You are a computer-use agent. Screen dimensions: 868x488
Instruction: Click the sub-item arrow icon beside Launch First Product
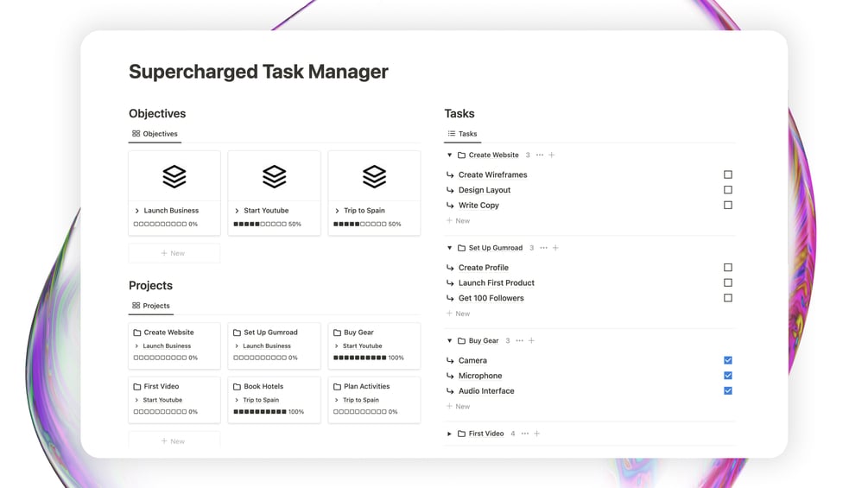450,282
